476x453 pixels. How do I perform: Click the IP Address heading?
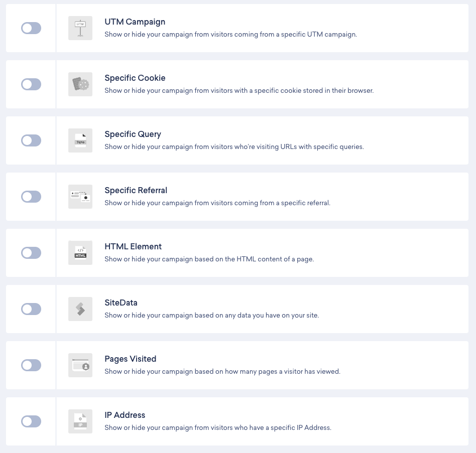click(x=125, y=415)
